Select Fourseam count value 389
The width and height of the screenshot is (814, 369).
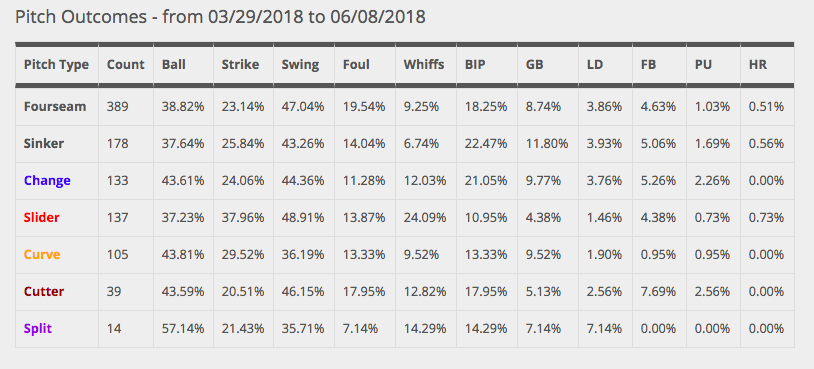(117, 107)
